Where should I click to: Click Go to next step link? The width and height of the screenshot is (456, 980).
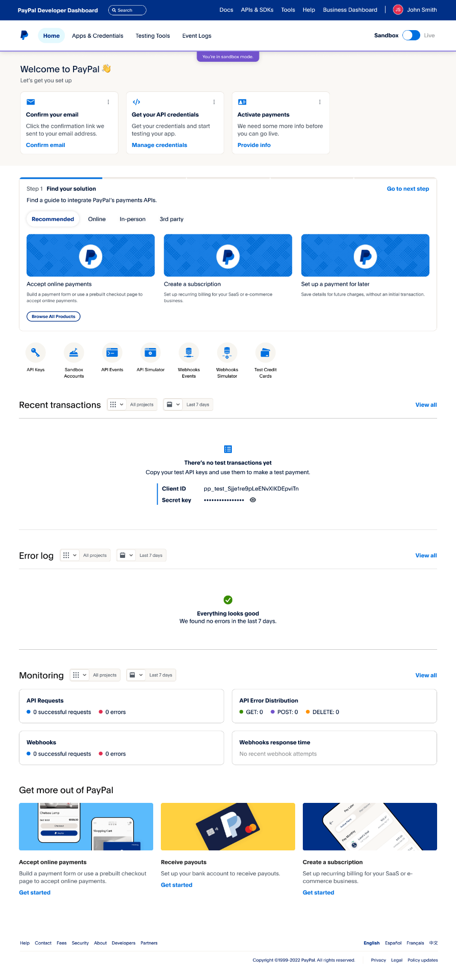pyautogui.click(x=408, y=189)
